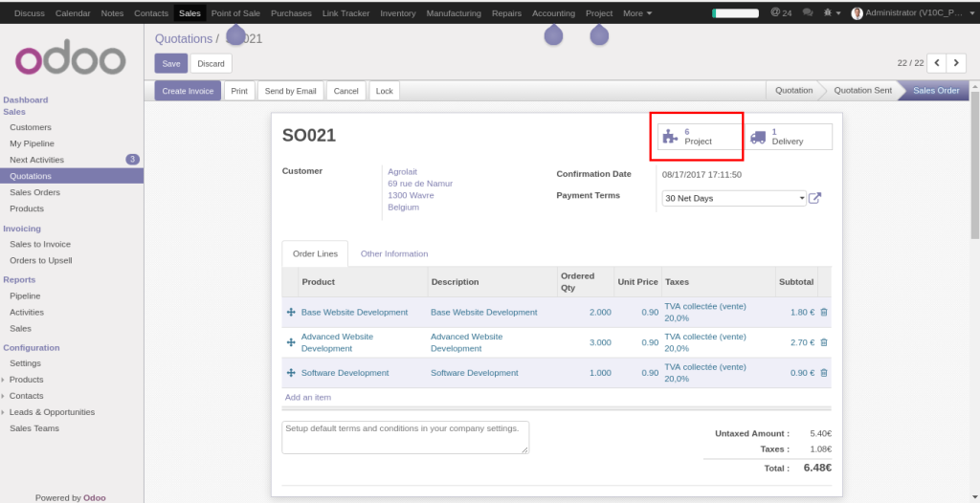Delete the Advanced Website Development order line
Screen dimensions: 980x503
coord(824,342)
